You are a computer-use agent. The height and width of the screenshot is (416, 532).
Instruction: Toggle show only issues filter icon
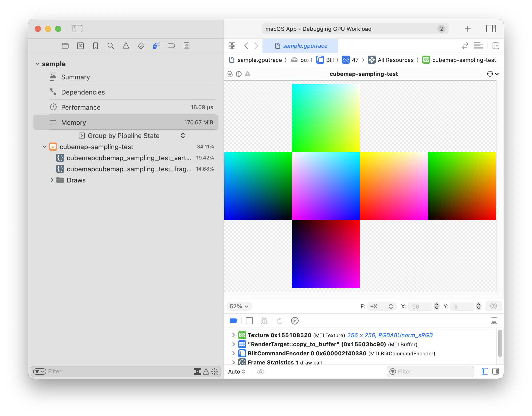(x=206, y=371)
